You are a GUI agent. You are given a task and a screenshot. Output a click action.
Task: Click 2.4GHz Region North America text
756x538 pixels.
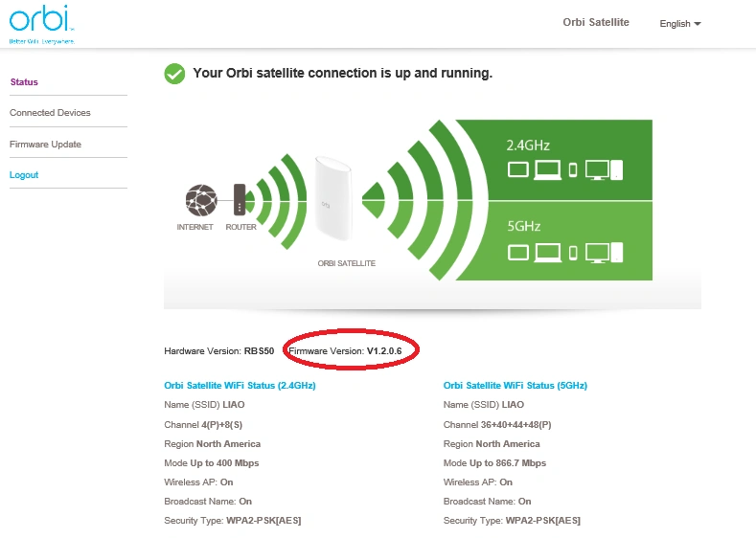click(212, 443)
